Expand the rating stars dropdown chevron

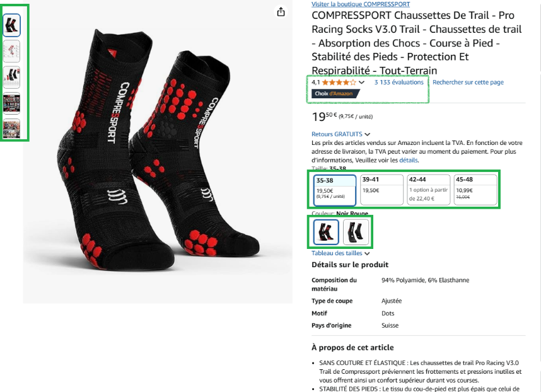click(361, 83)
